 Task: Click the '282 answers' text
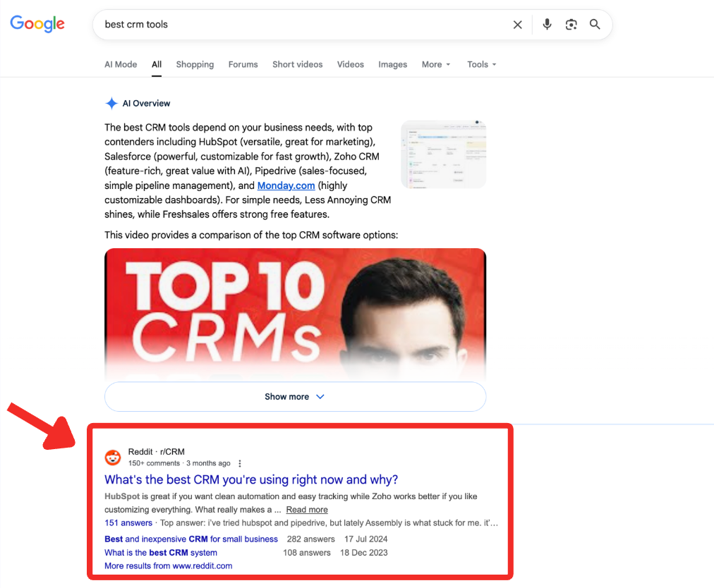[x=311, y=539]
